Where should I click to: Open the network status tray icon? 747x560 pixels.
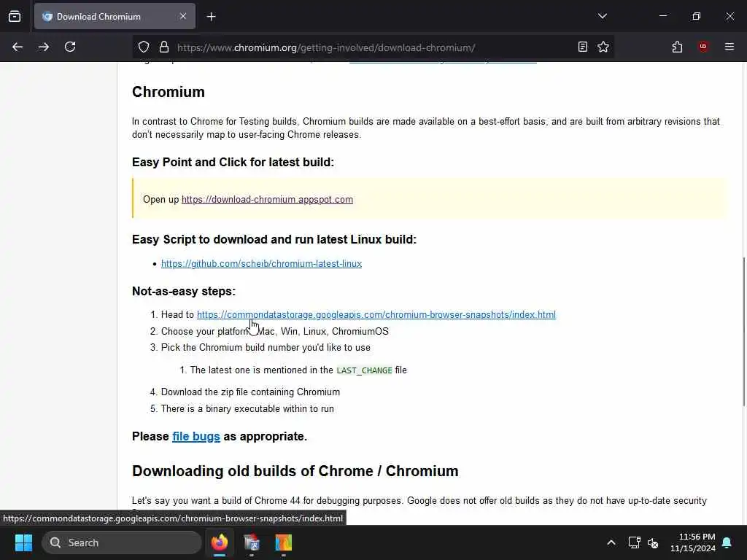tap(634, 542)
